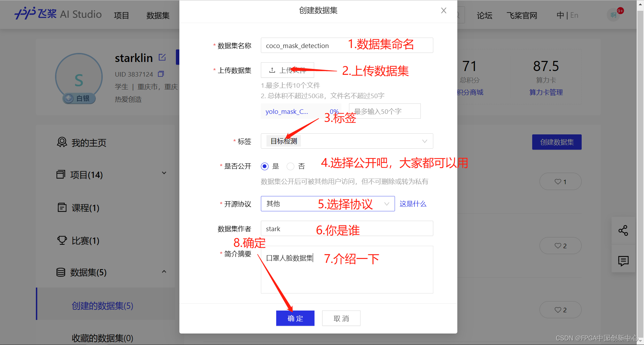Screen dimensions: 644x345
Task: Click the user avatar with notification badge
Action: [614, 15]
